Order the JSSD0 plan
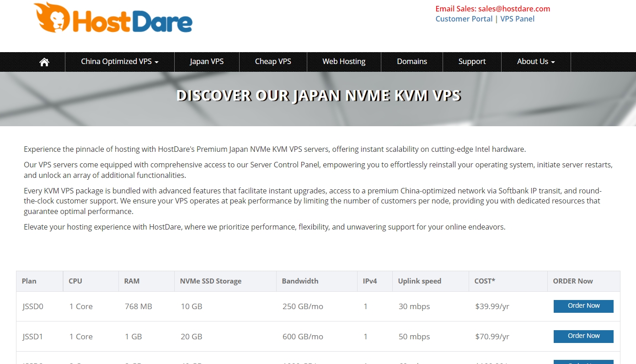Viewport: 636px width, 364px height. 583,306
